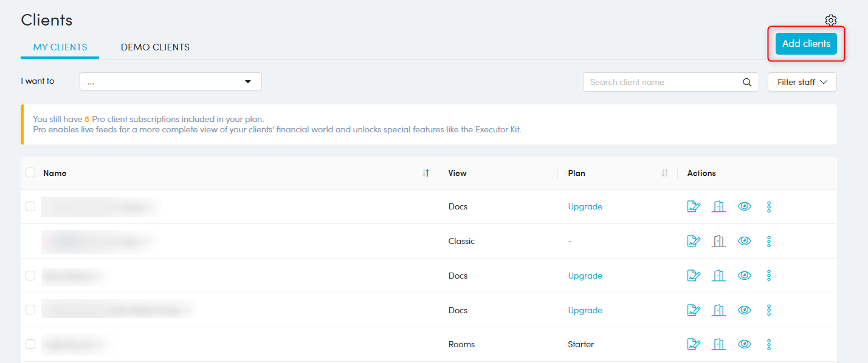The width and height of the screenshot is (868, 363).
Task: Click the door icon in the Rooms row
Action: click(x=719, y=344)
